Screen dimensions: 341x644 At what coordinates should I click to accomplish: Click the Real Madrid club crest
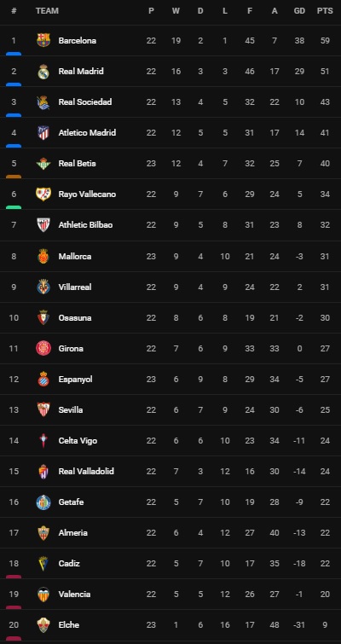click(x=43, y=71)
